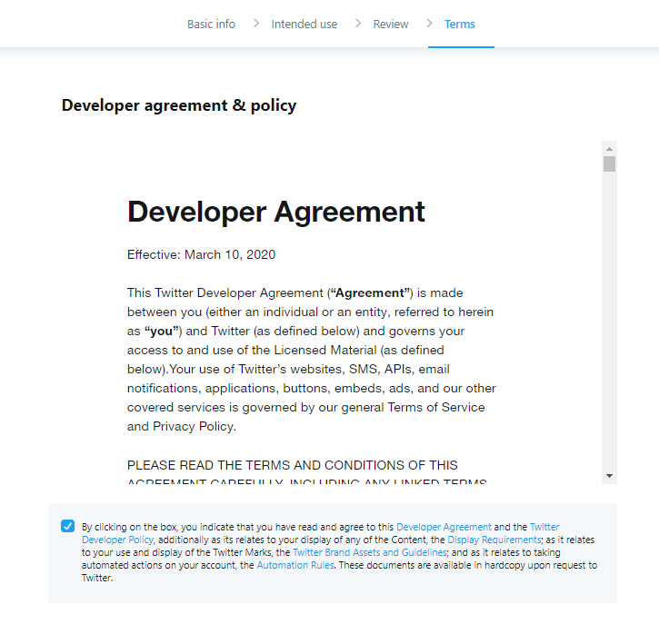Viewport: 659px width, 644px height.
Task: Click the 'Developer Agreement' document title
Action: pyautogui.click(x=276, y=212)
